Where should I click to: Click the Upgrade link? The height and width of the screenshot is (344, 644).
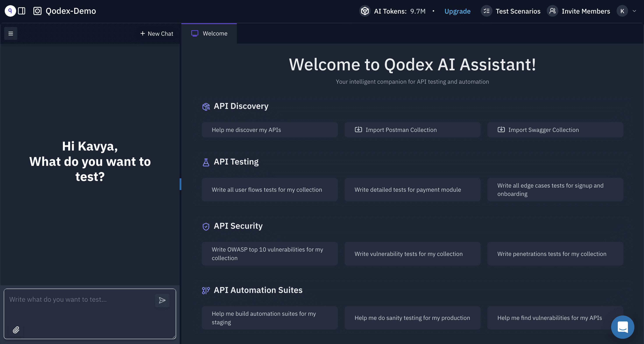tap(457, 11)
